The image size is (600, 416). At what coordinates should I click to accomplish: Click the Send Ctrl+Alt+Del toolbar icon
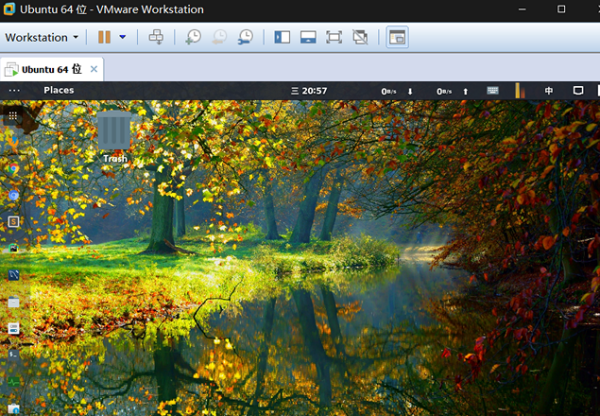(x=155, y=37)
